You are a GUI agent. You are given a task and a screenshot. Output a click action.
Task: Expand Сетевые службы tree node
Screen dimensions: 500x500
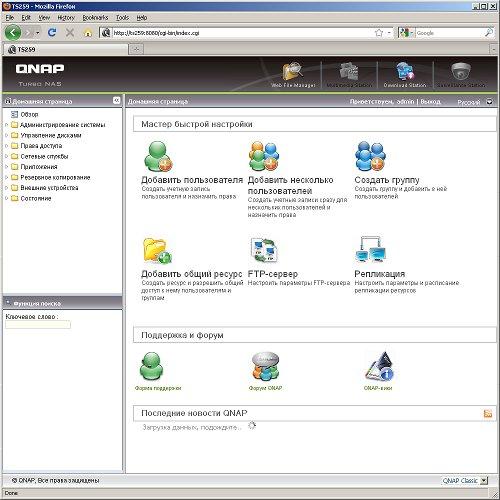click(x=6, y=156)
